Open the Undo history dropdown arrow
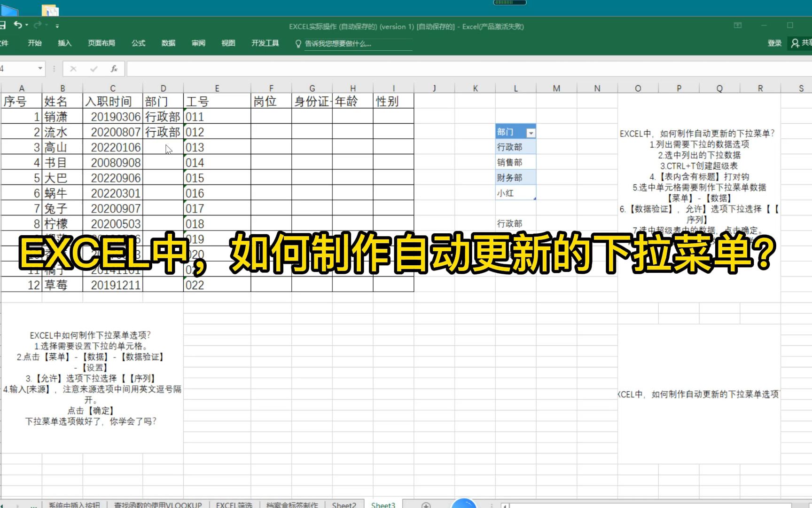Screen dimensions: 812x508 27,25
